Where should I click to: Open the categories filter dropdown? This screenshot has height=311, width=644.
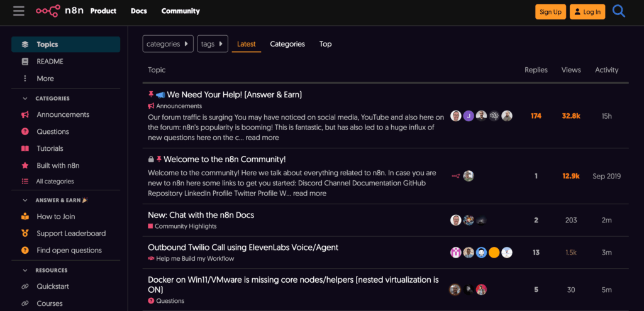tap(167, 44)
